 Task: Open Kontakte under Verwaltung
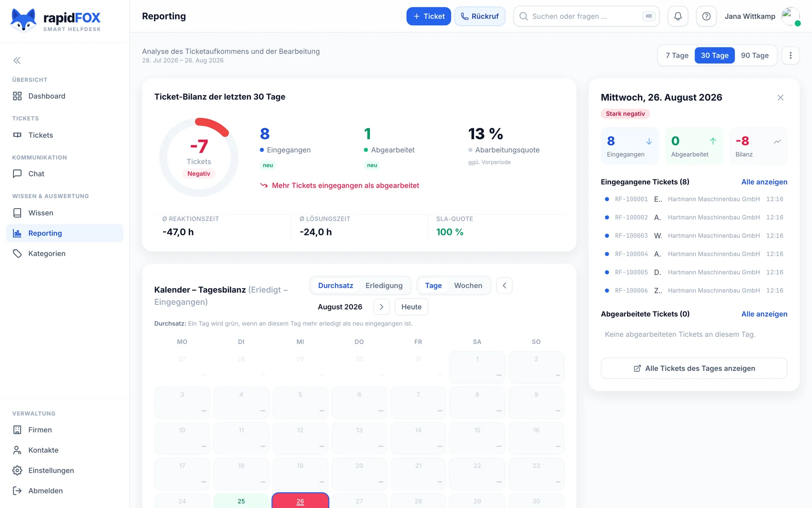(65, 450)
